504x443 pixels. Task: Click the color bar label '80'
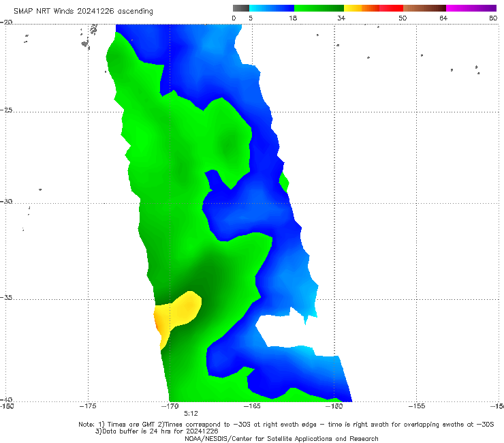pos(493,18)
